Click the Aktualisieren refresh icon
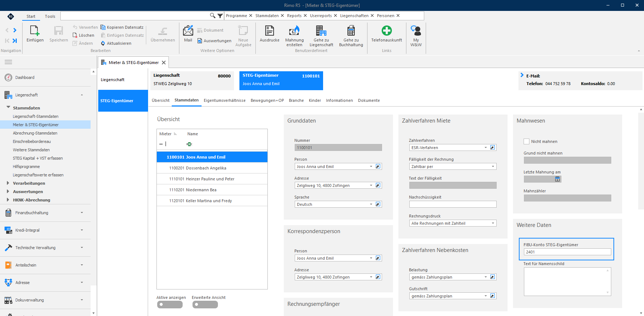 [103, 43]
